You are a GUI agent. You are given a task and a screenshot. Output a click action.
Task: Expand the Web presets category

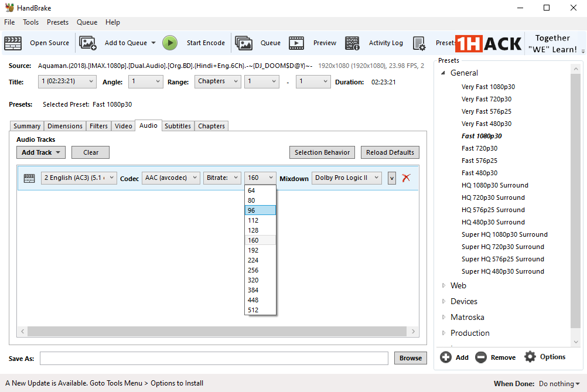click(x=443, y=285)
